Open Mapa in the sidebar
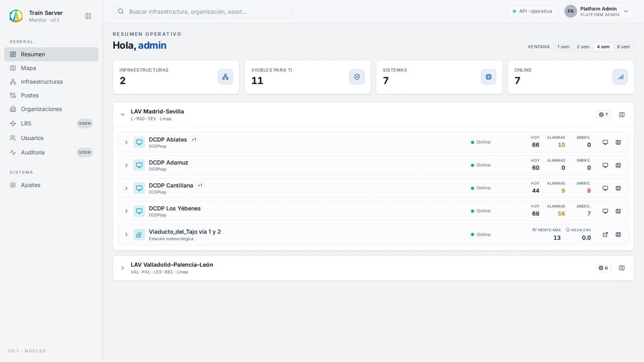This screenshot has height=362, width=644. 51,68
